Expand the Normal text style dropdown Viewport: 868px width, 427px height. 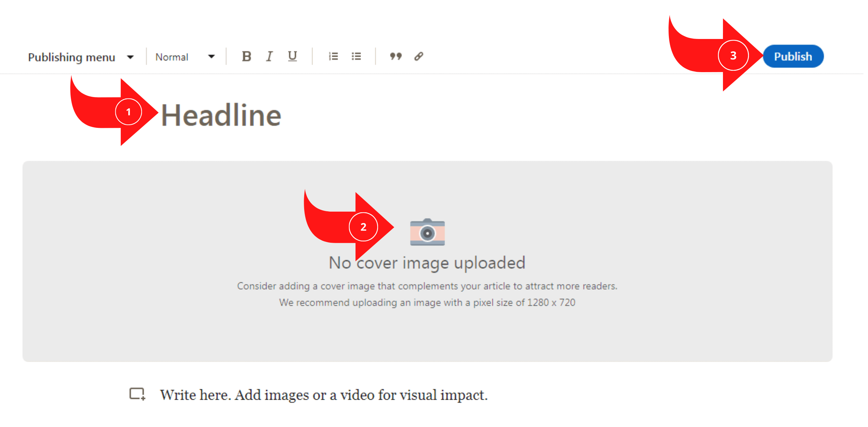172,57
